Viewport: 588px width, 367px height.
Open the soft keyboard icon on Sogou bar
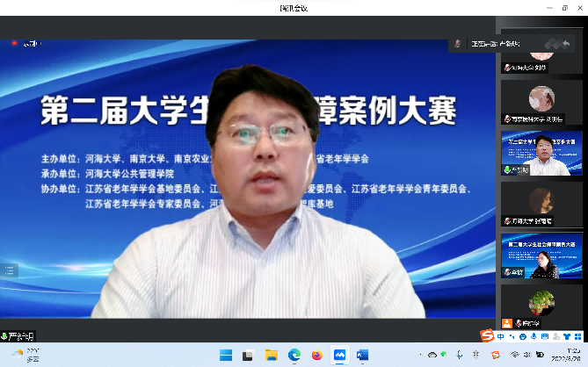(x=545, y=336)
